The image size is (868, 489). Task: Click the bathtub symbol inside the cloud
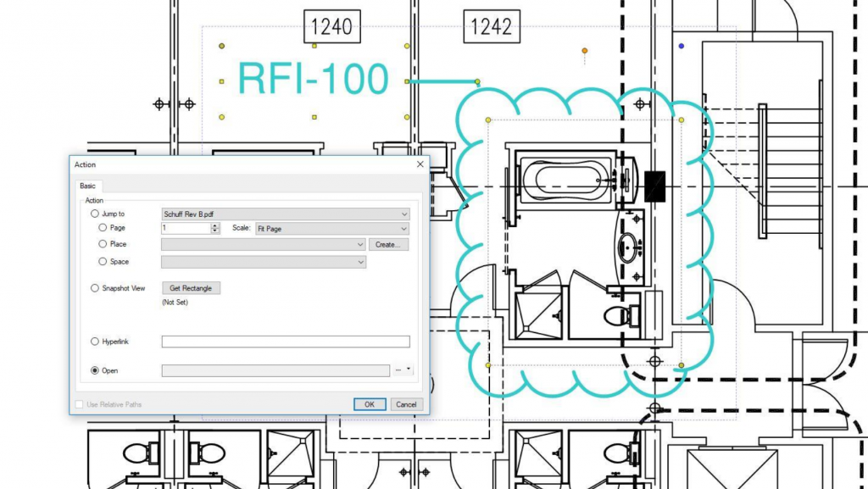567,180
